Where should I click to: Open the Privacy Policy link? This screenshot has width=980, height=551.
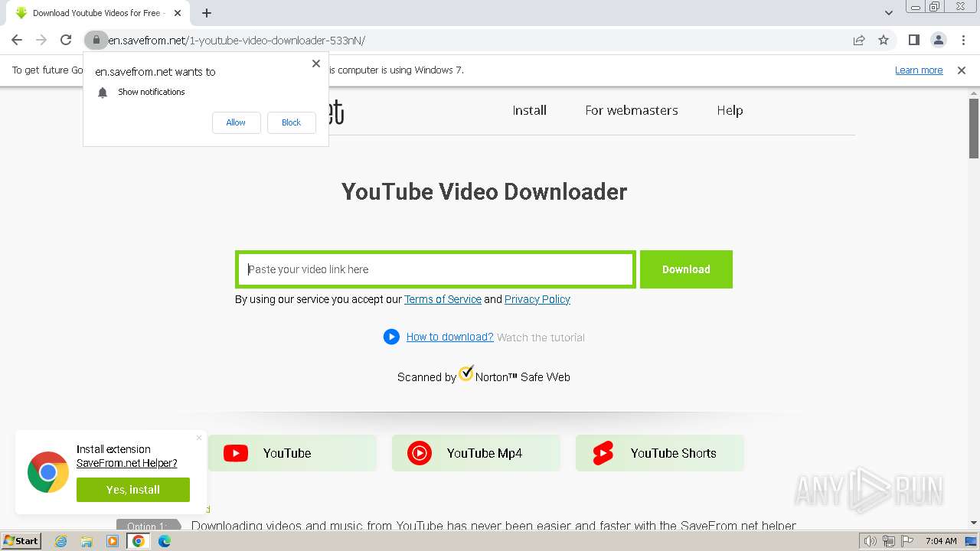tap(537, 299)
